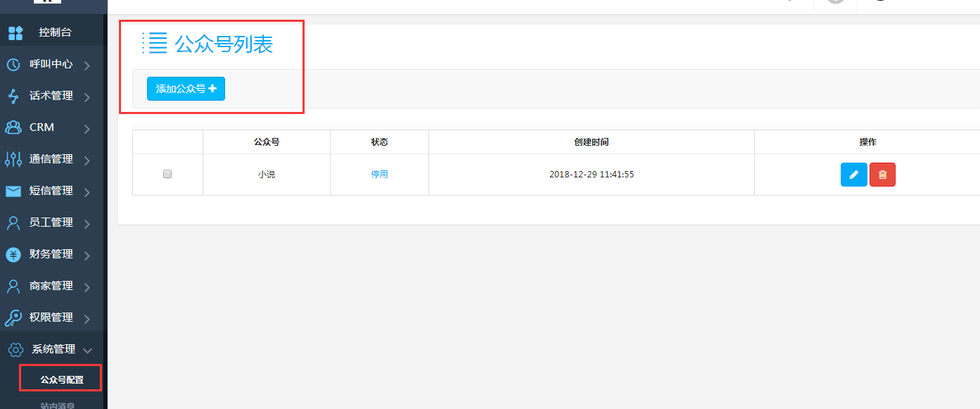980x409 pixels.
Task: Collapse the 系统管理 menu chevron
Action: click(x=87, y=350)
